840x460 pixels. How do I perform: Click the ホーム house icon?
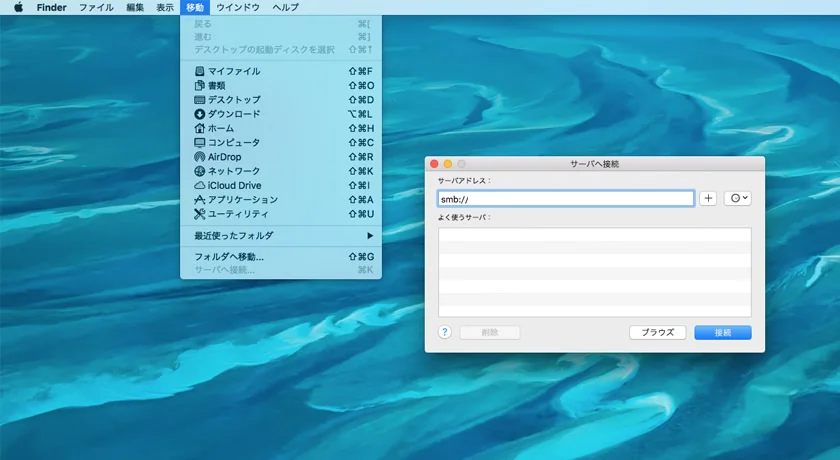click(x=199, y=128)
